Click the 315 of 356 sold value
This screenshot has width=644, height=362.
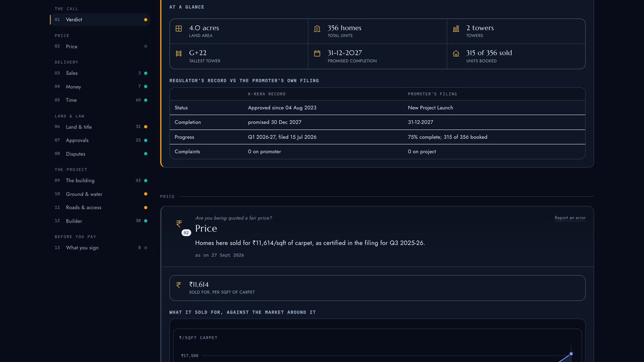pyautogui.click(x=489, y=53)
